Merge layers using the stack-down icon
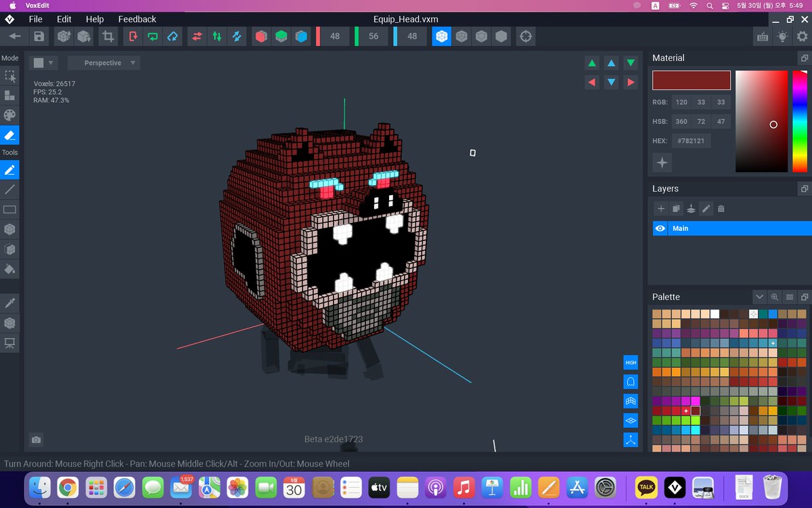This screenshot has height=508, width=812. pos(691,209)
